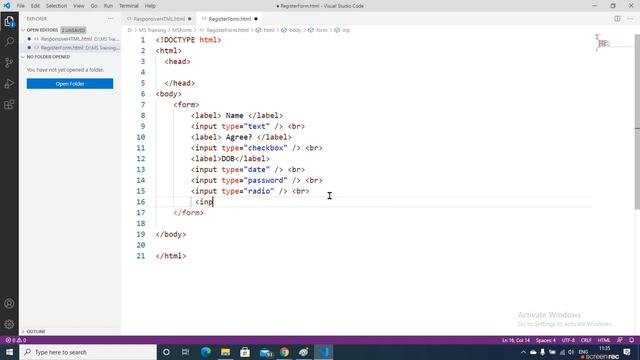Click the Explorer more actions ellipsis
Screen dimensions: 640x360
tap(111, 19)
